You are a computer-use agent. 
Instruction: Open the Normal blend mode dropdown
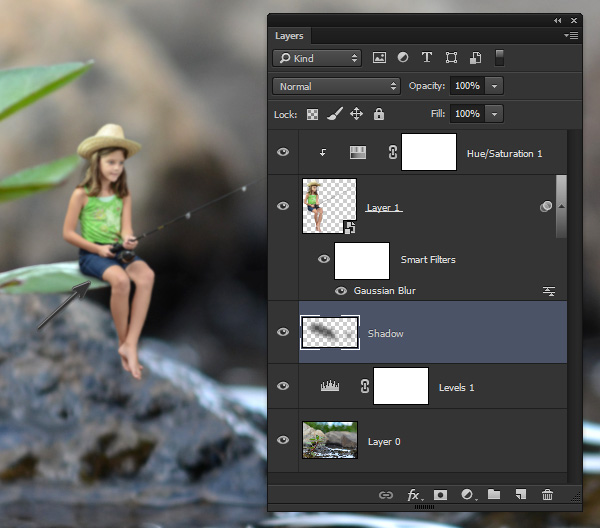click(x=336, y=86)
